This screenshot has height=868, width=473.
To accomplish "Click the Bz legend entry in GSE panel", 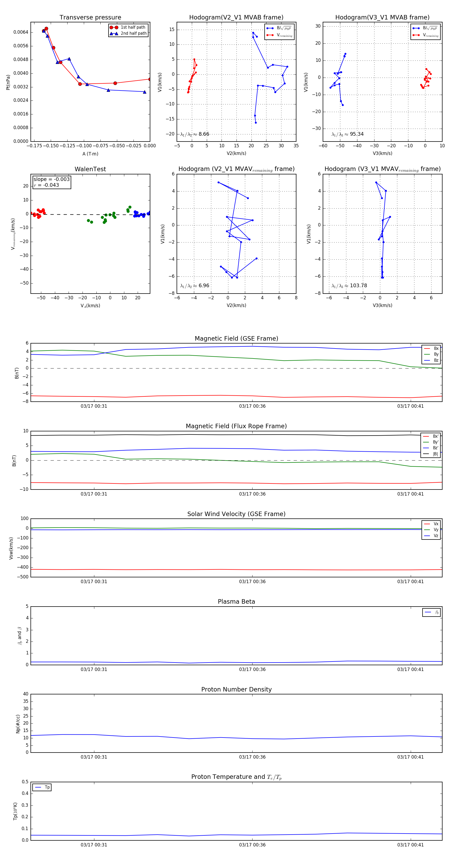I will (431, 360).
